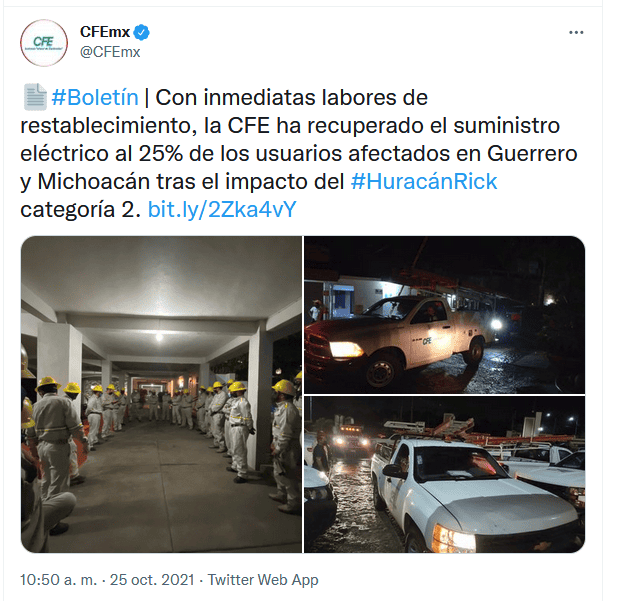Open the Twitter Web App source label
This screenshot has height=601, width=631.
click(x=263, y=580)
